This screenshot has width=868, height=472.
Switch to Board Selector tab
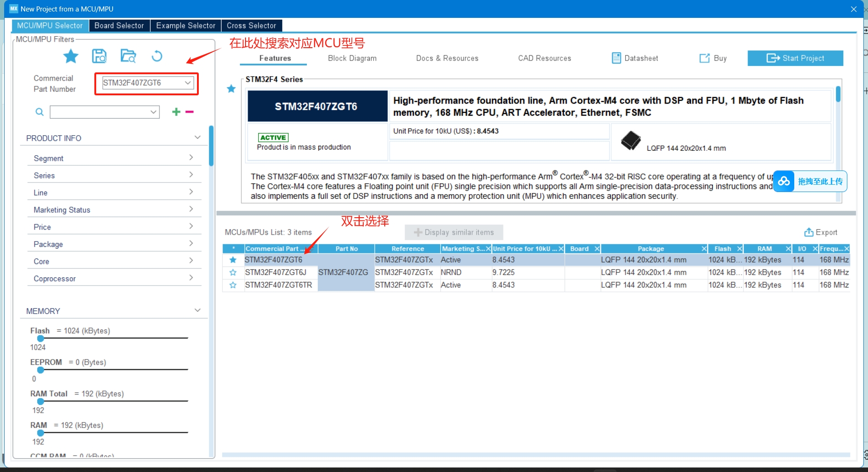pyautogui.click(x=119, y=26)
